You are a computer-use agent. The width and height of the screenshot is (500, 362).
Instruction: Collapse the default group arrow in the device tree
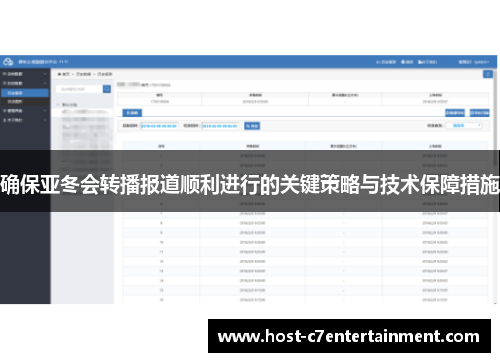58,105
